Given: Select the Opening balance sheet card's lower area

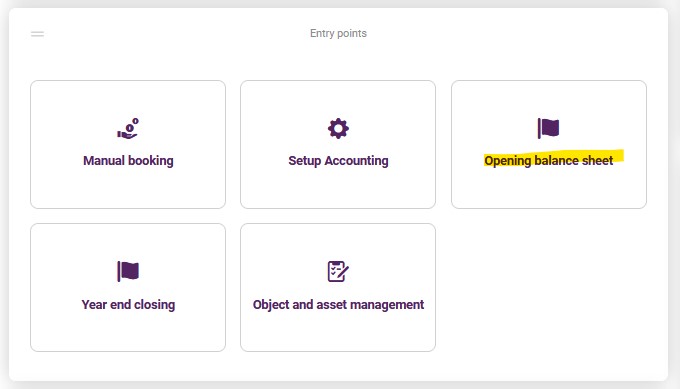Looking at the screenshot, I should [x=549, y=188].
